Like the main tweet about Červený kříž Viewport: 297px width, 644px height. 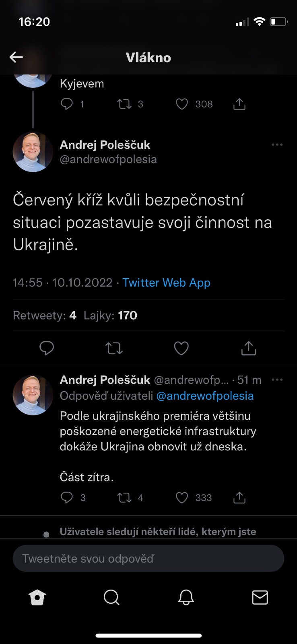point(181,348)
